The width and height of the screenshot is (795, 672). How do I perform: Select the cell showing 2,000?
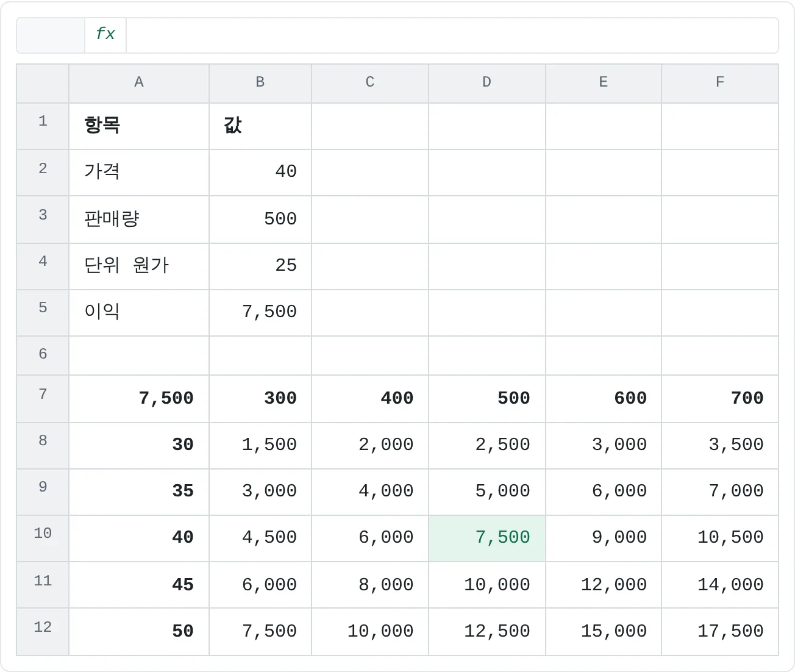[x=370, y=446]
